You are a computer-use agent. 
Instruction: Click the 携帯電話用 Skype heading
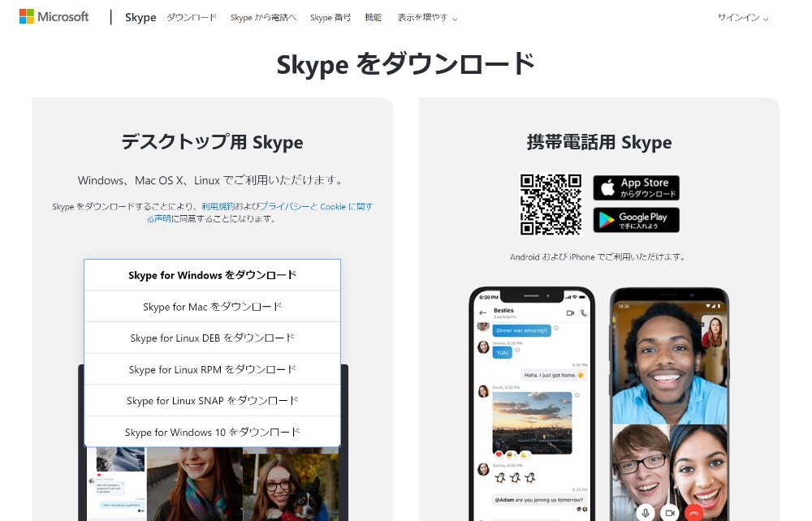pyautogui.click(x=599, y=142)
